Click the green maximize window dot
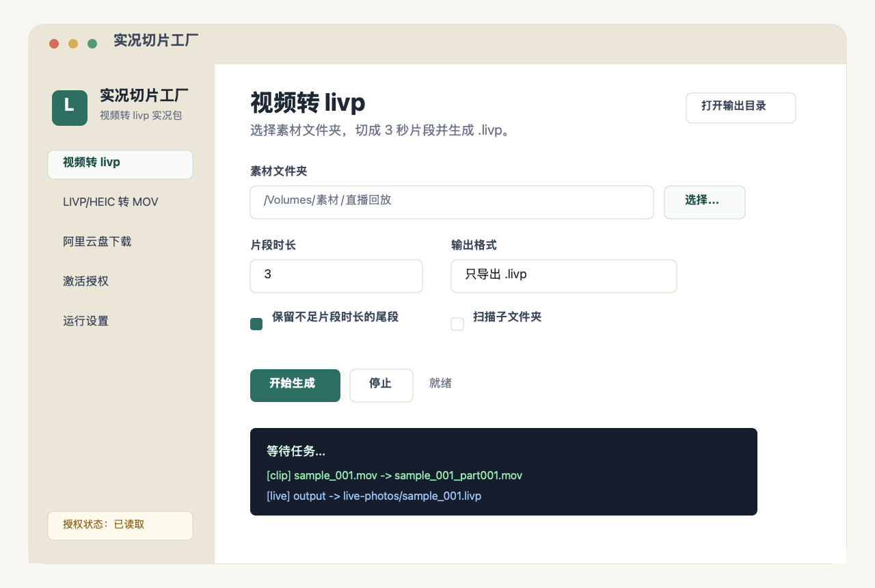The height and width of the screenshot is (588, 875). (92, 44)
